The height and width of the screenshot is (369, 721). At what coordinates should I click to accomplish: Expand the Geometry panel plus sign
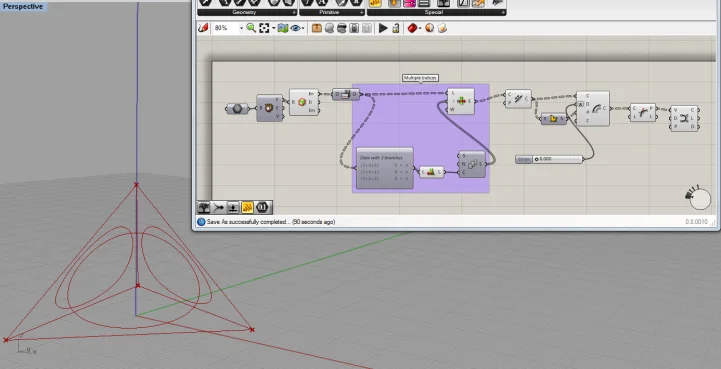294,12
